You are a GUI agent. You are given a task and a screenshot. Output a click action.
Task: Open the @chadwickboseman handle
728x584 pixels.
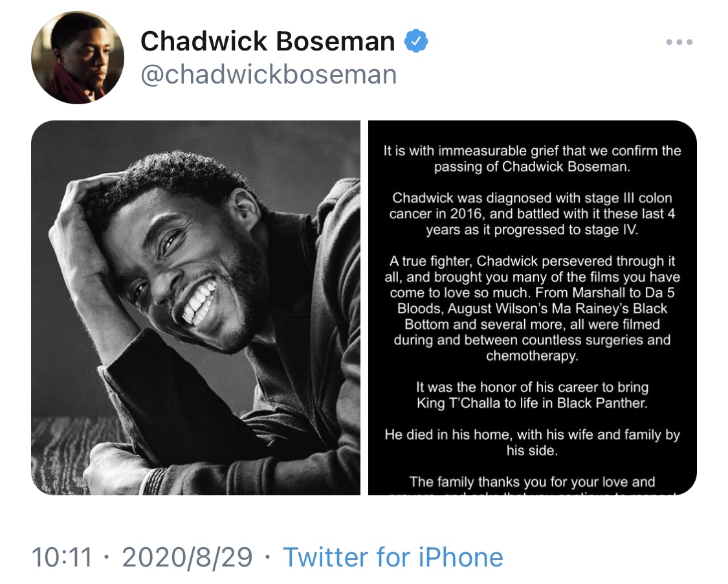269,74
